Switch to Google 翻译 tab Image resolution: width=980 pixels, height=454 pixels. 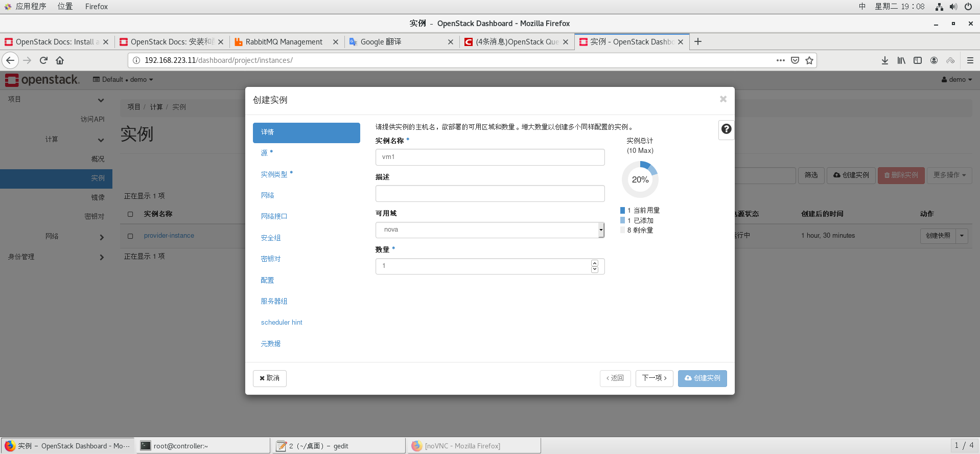coord(381,42)
